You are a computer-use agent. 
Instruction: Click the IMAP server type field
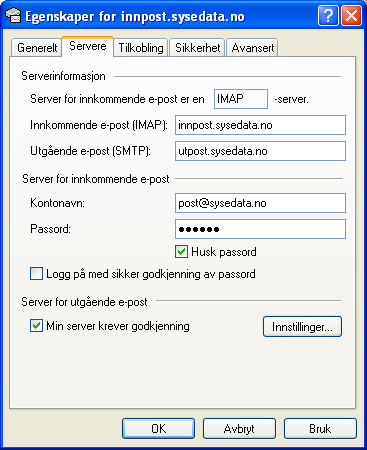241,99
